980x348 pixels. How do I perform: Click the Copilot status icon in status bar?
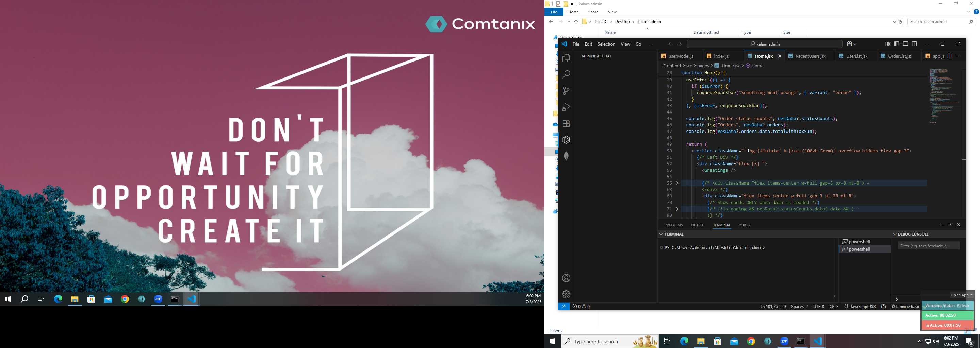883,306
